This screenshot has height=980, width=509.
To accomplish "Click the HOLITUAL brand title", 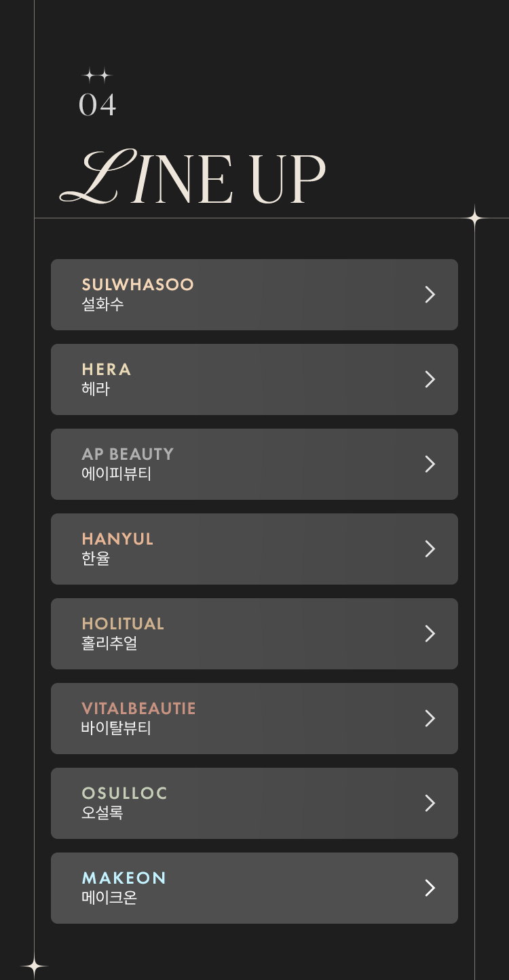I will pos(123,624).
